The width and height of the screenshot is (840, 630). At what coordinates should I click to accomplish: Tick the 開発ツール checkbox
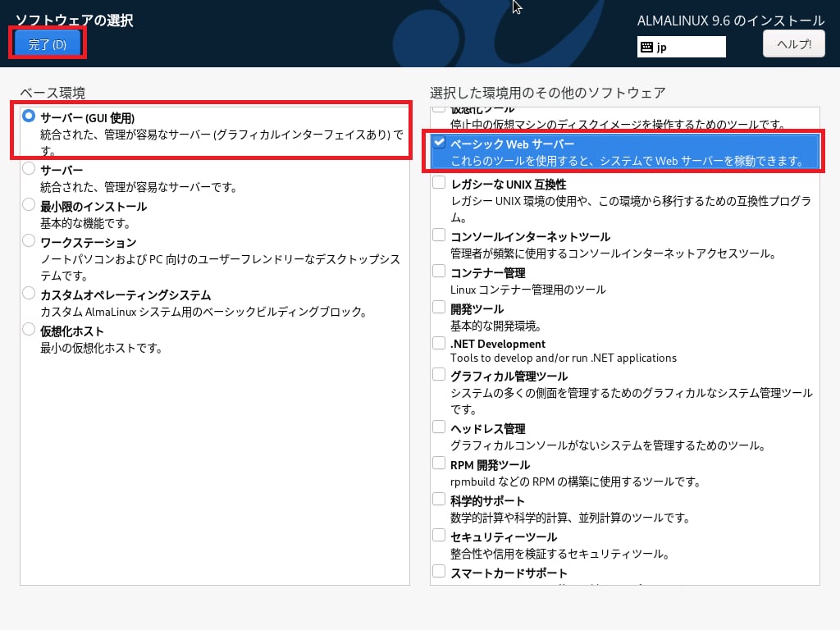440,308
